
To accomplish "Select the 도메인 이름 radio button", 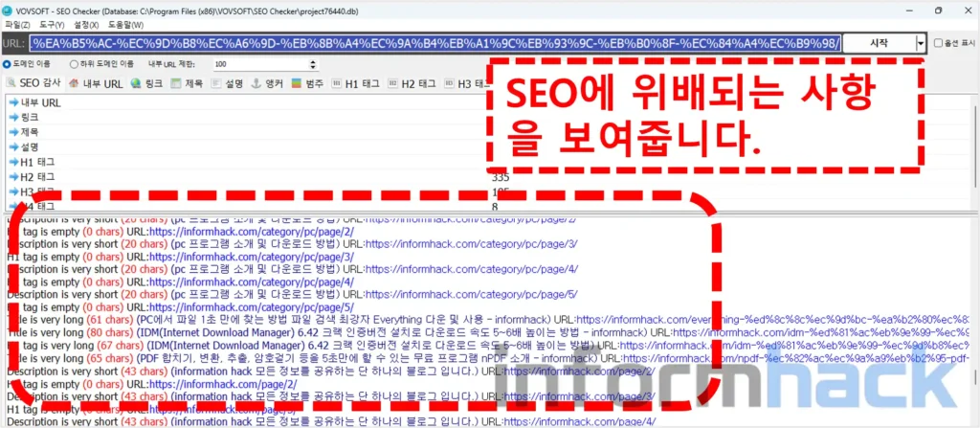I will coord(9,63).
